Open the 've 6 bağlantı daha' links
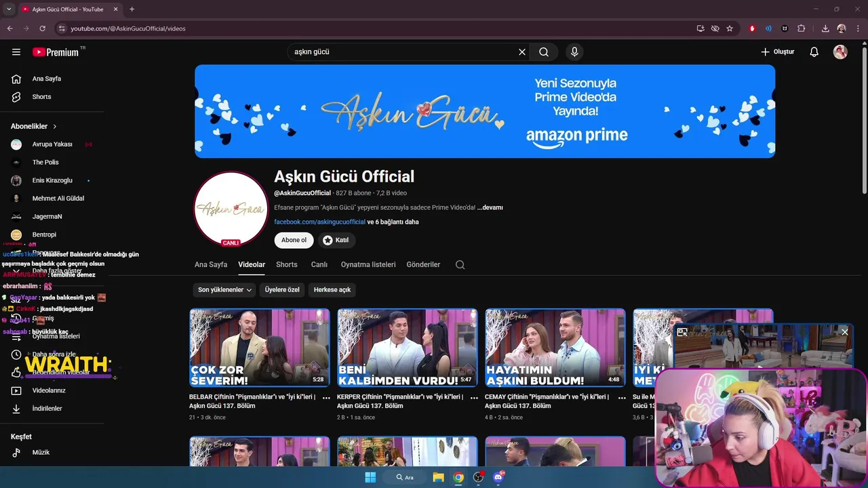Viewport: 868px width, 488px height. point(393,222)
